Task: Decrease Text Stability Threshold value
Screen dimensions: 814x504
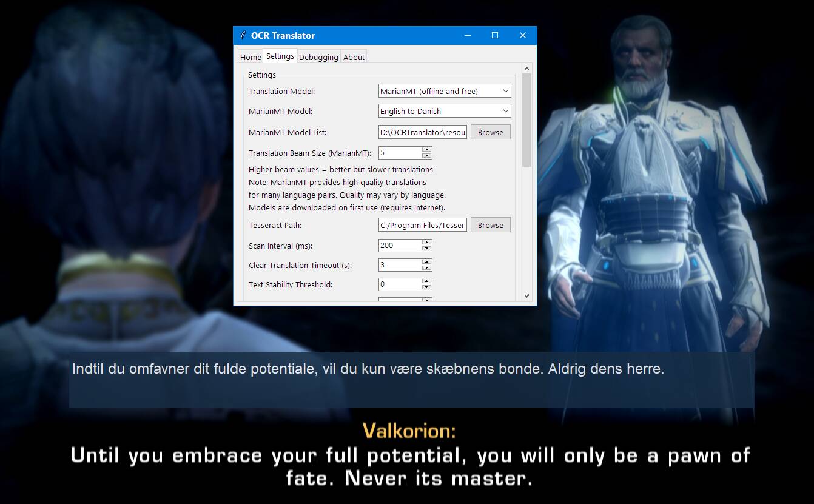Action: click(x=427, y=287)
